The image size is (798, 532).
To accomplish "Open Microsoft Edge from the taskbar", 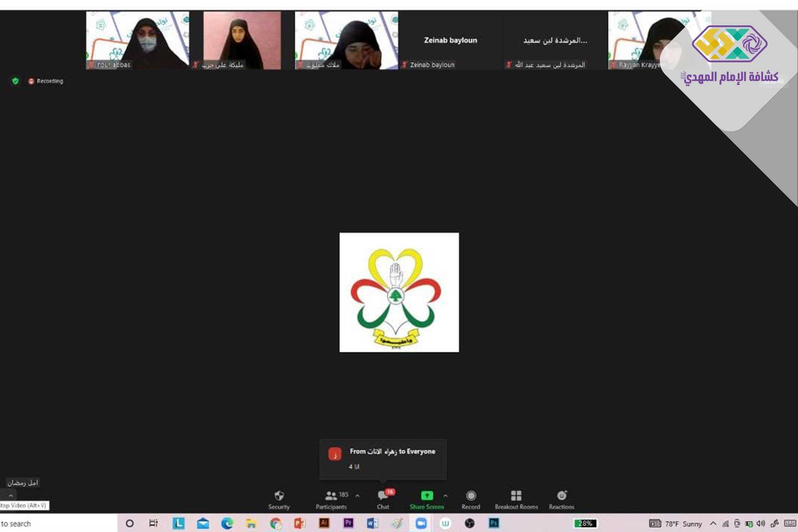I will (x=227, y=523).
